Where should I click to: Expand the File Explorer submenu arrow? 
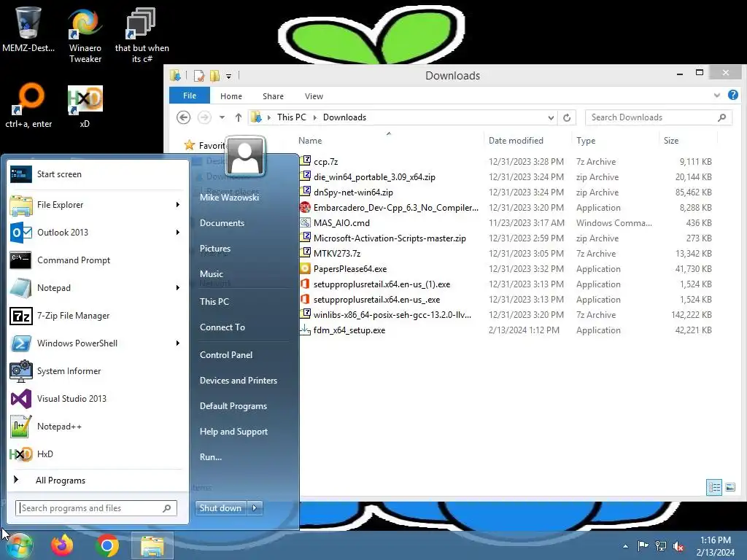[x=178, y=205]
